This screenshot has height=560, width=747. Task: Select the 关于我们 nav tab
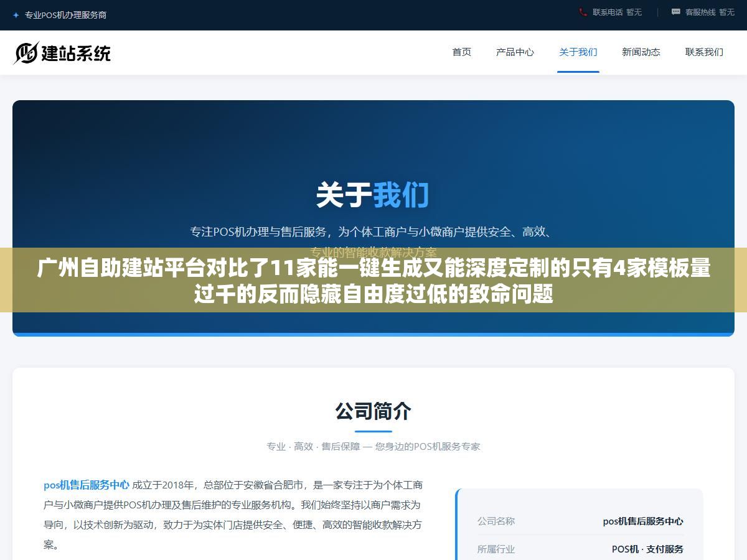click(x=578, y=52)
